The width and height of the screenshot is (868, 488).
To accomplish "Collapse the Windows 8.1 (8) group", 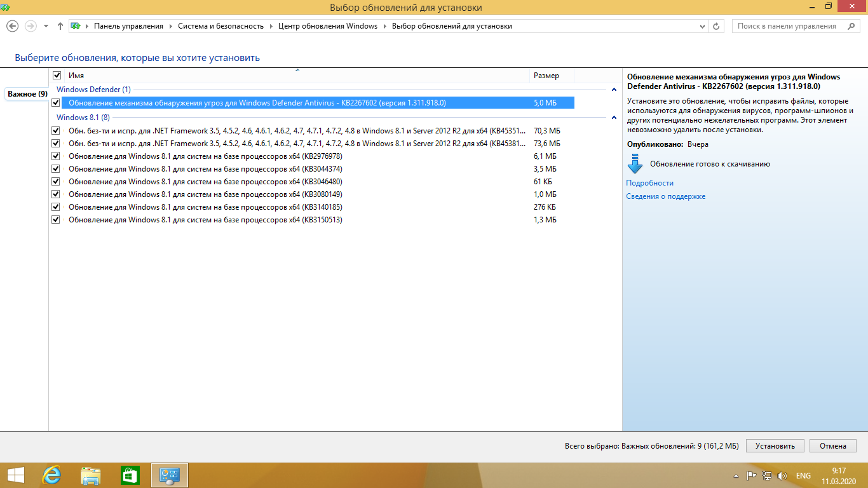I will [x=614, y=118].
